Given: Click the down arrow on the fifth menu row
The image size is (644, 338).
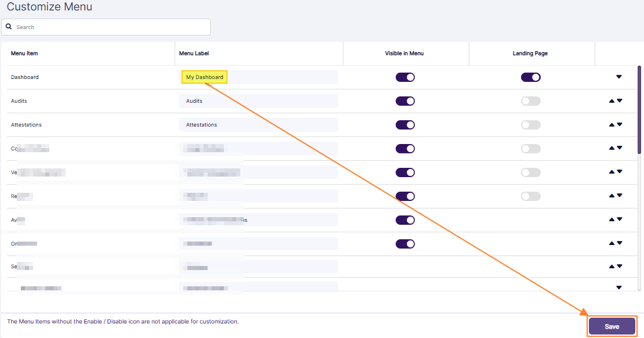Looking at the screenshot, I should (620, 172).
